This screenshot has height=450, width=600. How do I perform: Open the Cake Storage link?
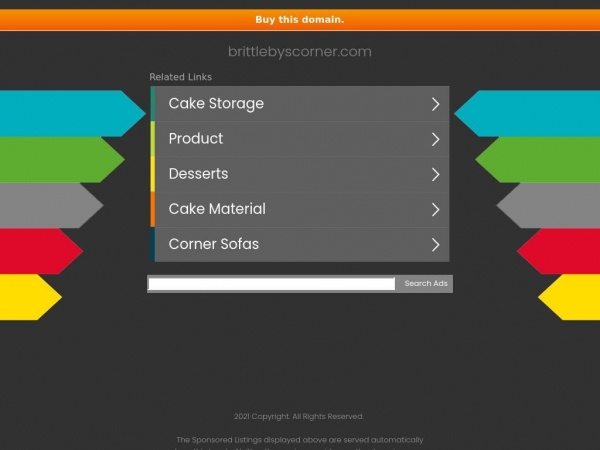coord(300,104)
